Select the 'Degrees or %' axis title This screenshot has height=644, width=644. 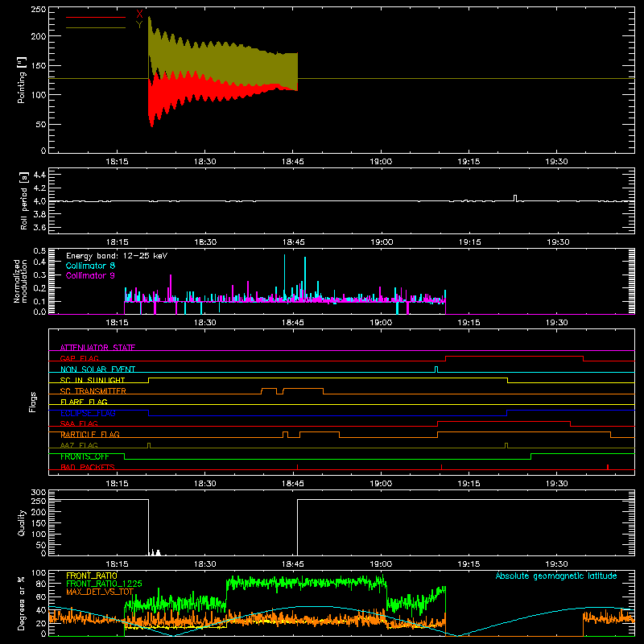[x=22, y=603]
